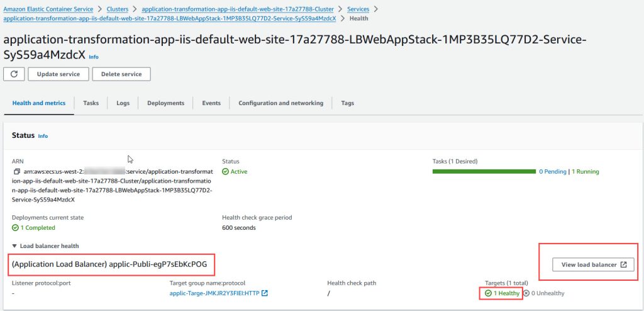The height and width of the screenshot is (311, 644).
Task: Click the 600 seconds grace period value
Action: (238, 227)
